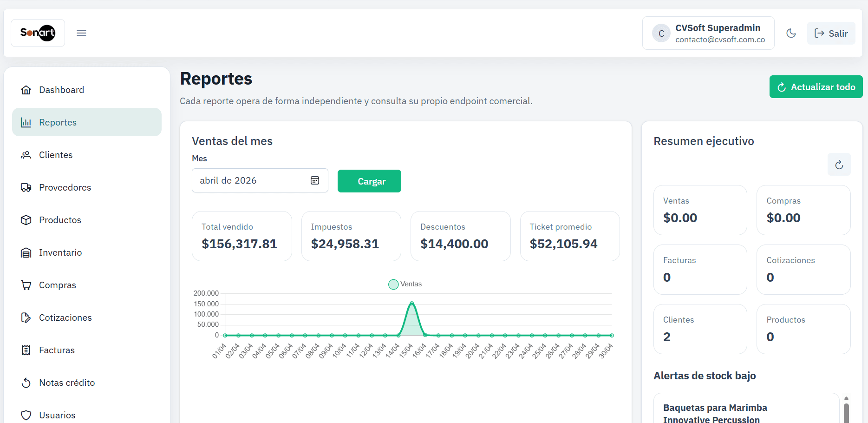Click Actualizar todo button
The height and width of the screenshot is (423, 868).
(816, 87)
